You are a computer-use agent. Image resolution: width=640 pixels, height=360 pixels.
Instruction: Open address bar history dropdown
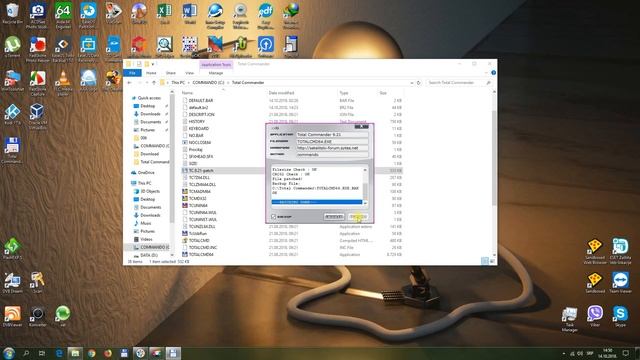[411, 82]
